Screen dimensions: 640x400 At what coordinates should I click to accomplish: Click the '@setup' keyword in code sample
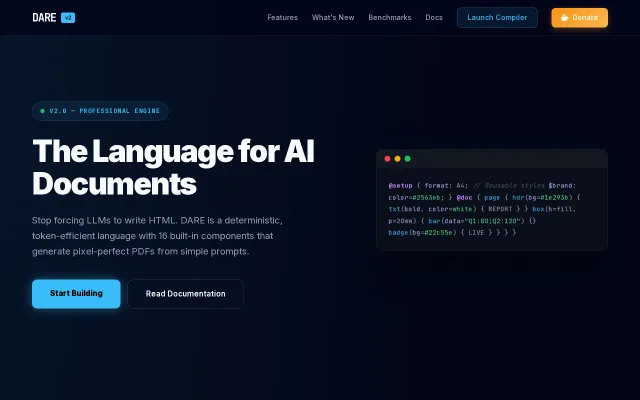point(400,186)
